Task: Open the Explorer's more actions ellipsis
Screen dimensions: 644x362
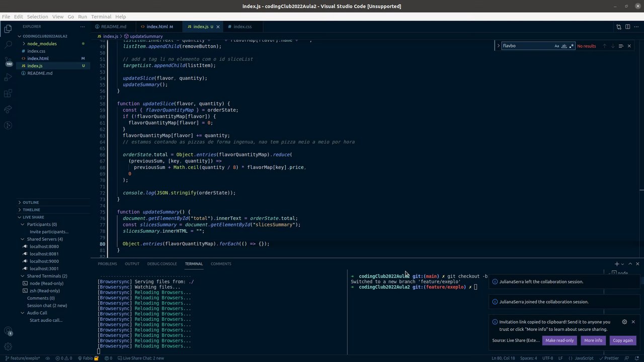Action: 83,27
